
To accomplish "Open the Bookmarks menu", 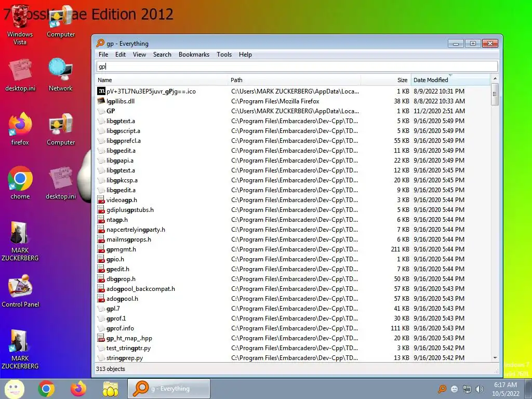I will click(194, 54).
